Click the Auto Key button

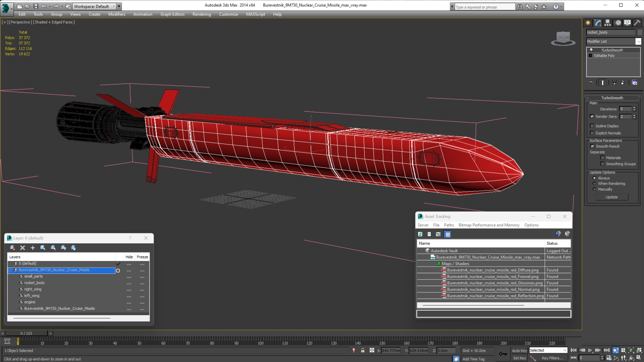(519, 350)
